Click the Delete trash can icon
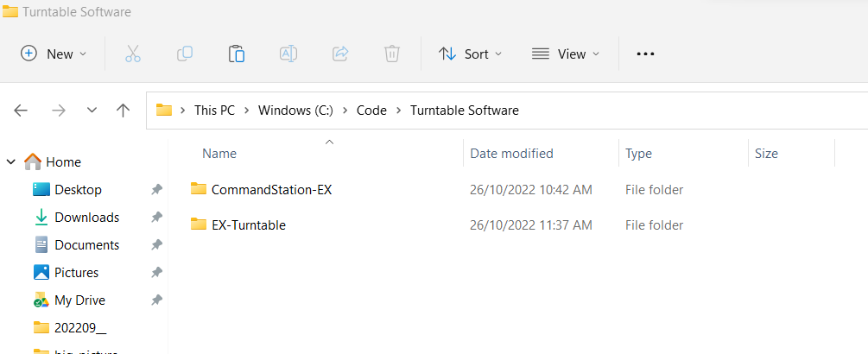Image resolution: width=868 pixels, height=354 pixels. pos(391,54)
